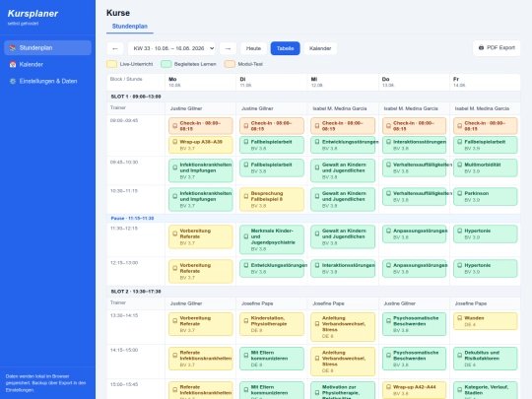Click the 10:30–11:15 time label
532x399 pixels.
coord(124,191)
